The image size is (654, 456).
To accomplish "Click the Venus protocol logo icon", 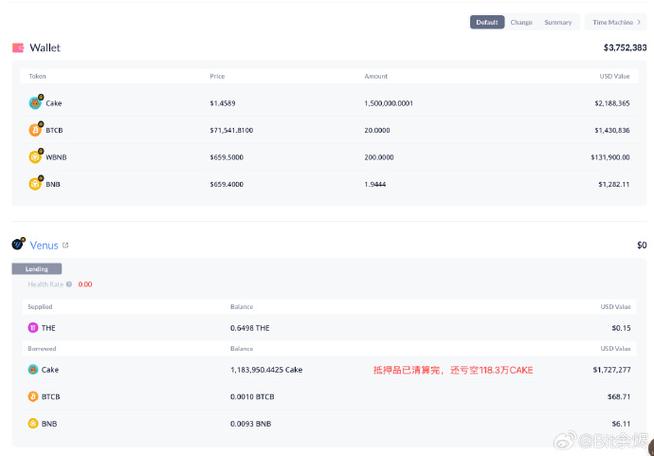I will pyautogui.click(x=18, y=244).
